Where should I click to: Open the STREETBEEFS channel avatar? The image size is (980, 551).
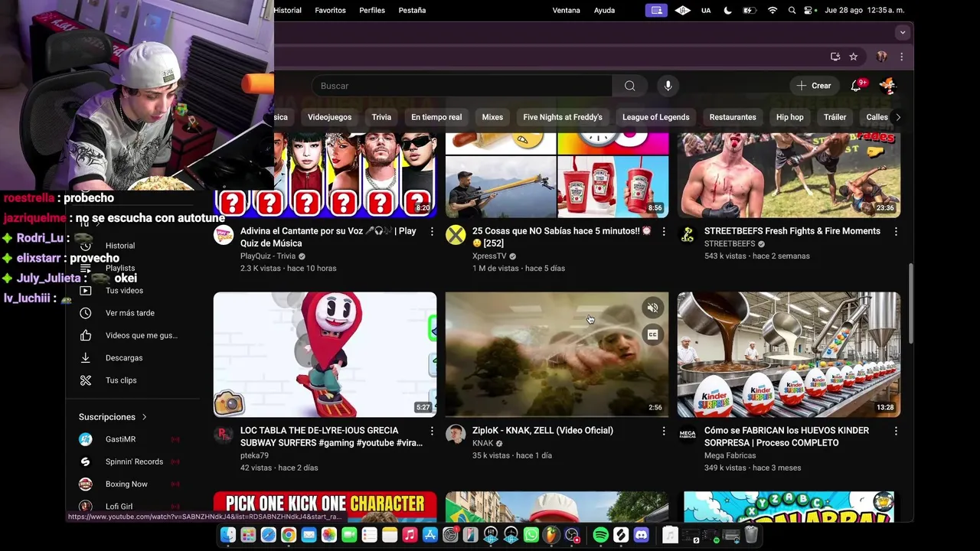pos(688,235)
